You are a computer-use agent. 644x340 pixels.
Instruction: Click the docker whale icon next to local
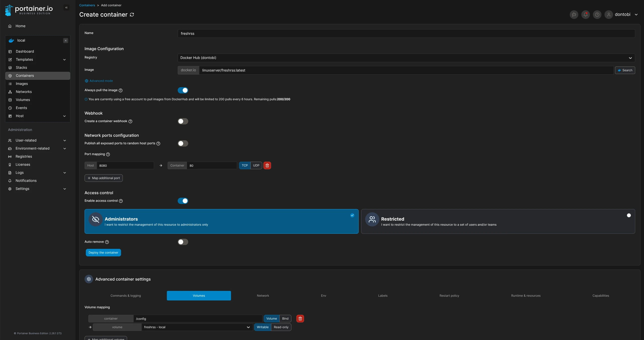[x=11, y=41]
